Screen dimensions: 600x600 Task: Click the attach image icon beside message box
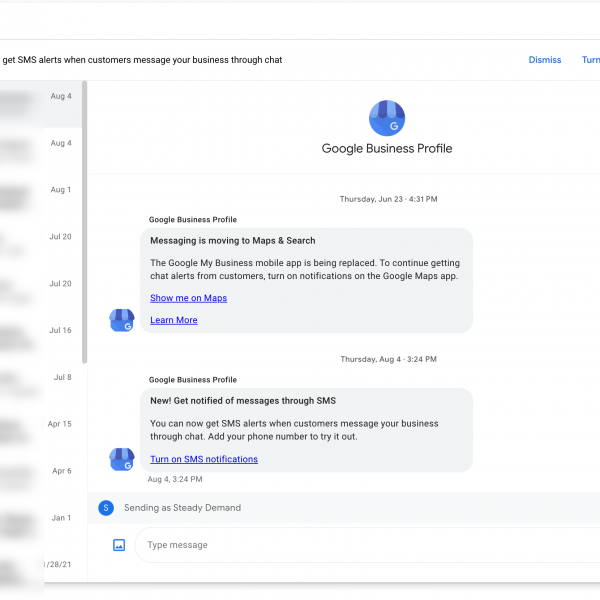[119, 545]
